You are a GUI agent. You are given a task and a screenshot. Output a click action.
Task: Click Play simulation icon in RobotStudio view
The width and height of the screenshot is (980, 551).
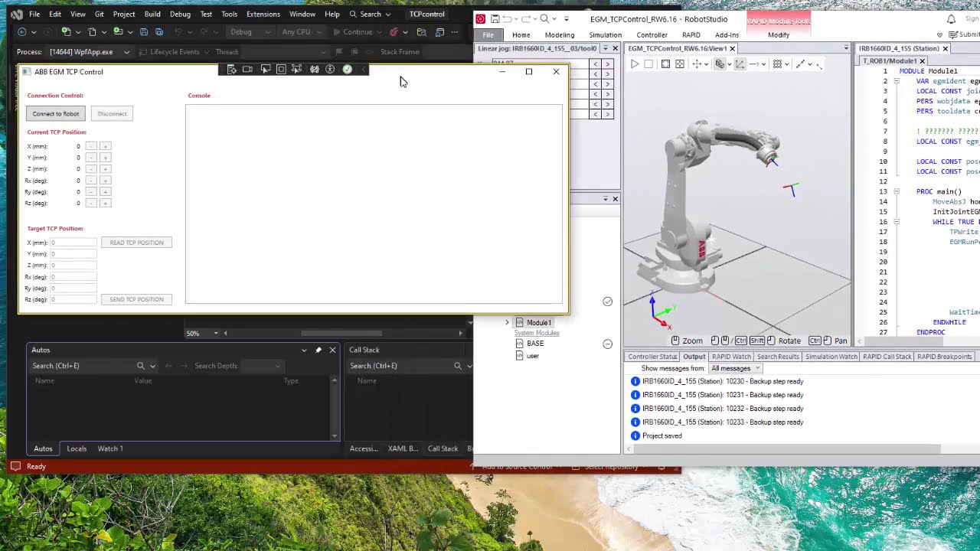coord(635,64)
